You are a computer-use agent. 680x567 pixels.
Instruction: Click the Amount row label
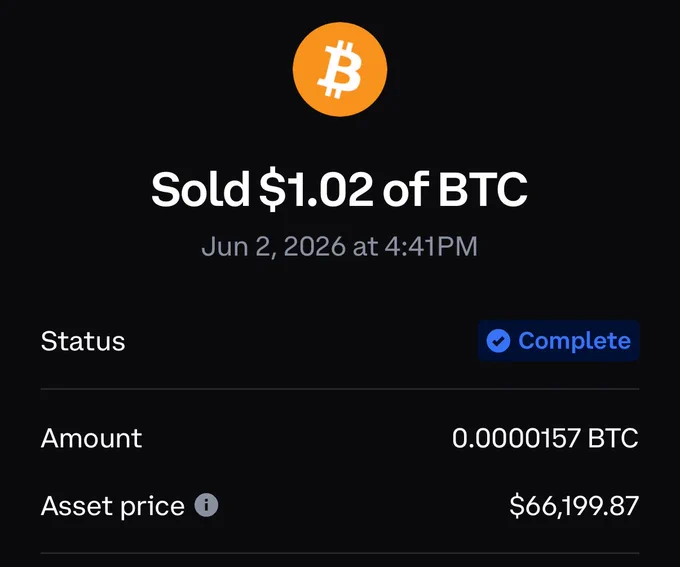(x=92, y=438)
